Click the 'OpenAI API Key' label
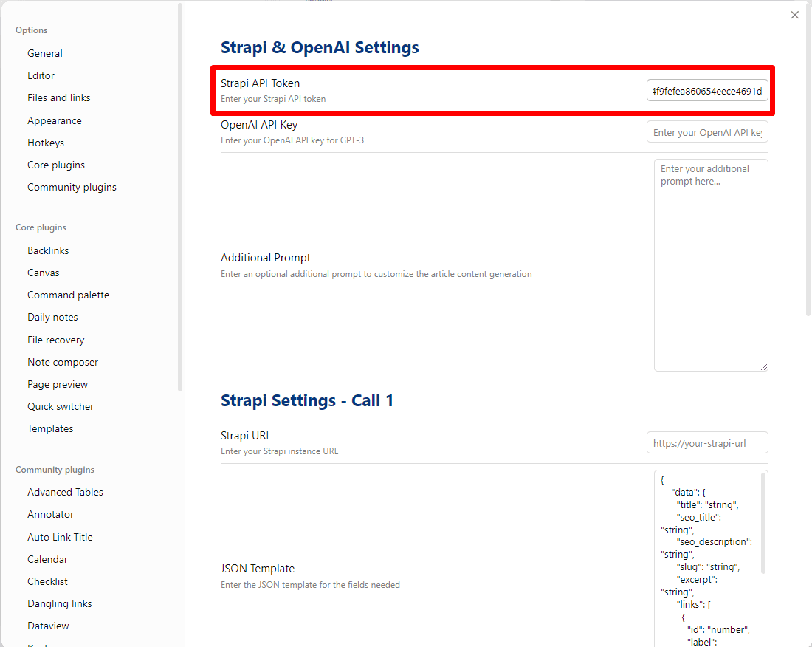 tap(259, 125)
